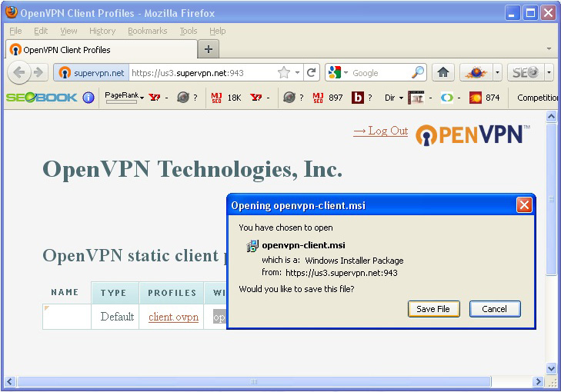The width and height of the screenshot is (561, 392).
Task: Click the orange-blue planet toolbar icon
Action: click(x=476, y=72)
